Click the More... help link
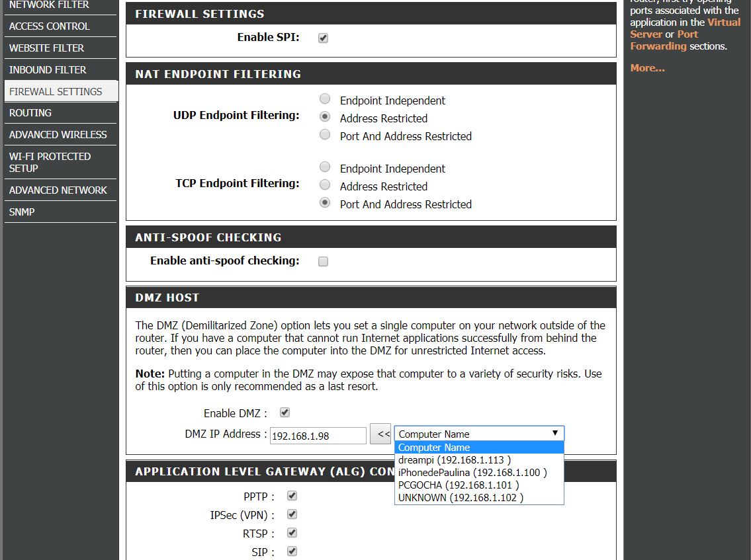Viewport: 751px width, 560px height. 648,68
